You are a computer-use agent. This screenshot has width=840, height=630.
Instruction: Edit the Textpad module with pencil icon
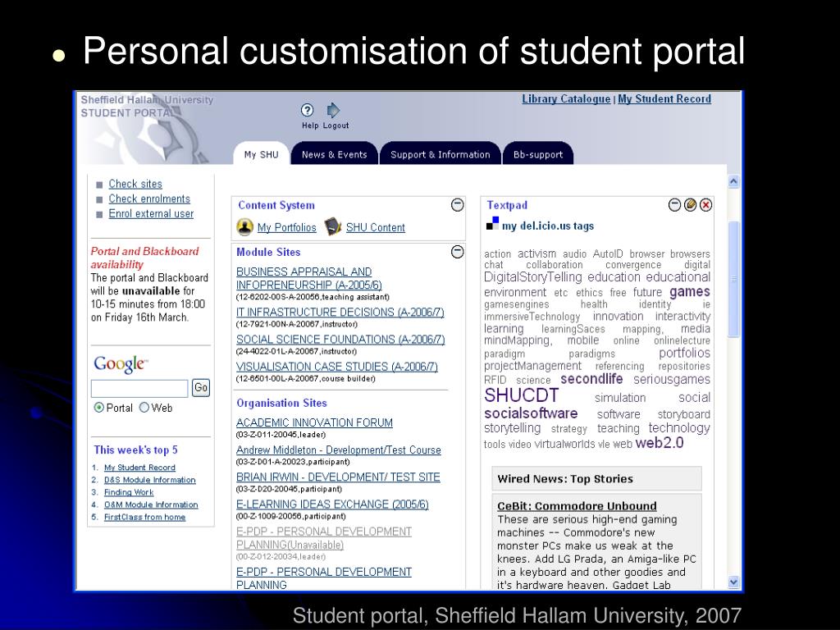(690, 204)
